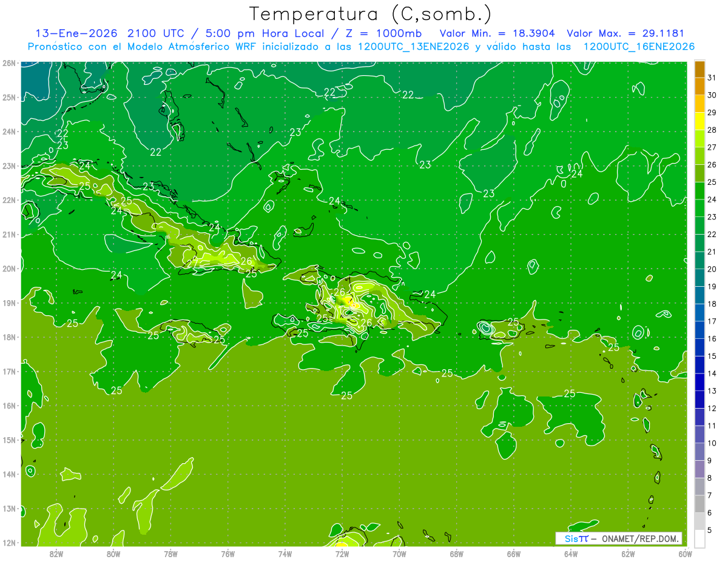The width and height of the screenshot is (728, 562).
Task: Click the latitude axis label 24N
Action: 9,132
